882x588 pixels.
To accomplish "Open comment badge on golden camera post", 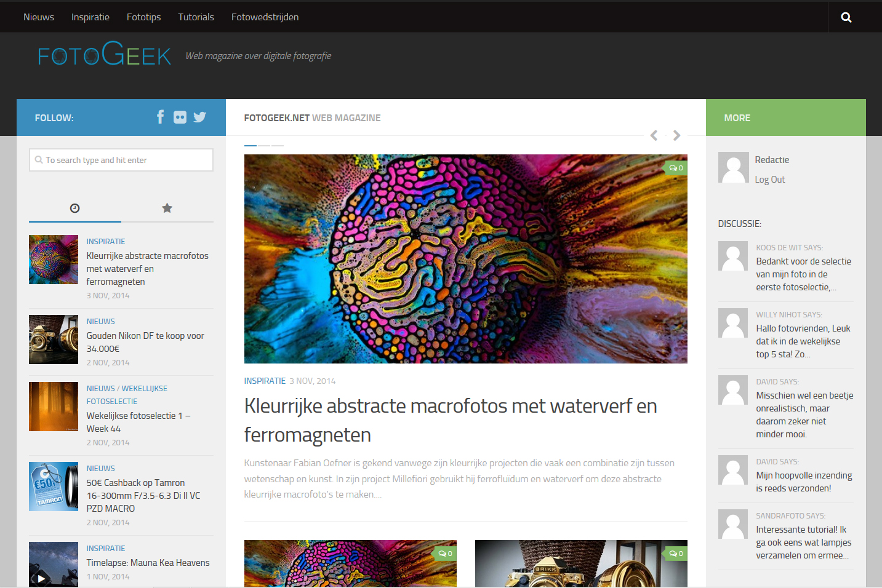I will coord(676,554).
